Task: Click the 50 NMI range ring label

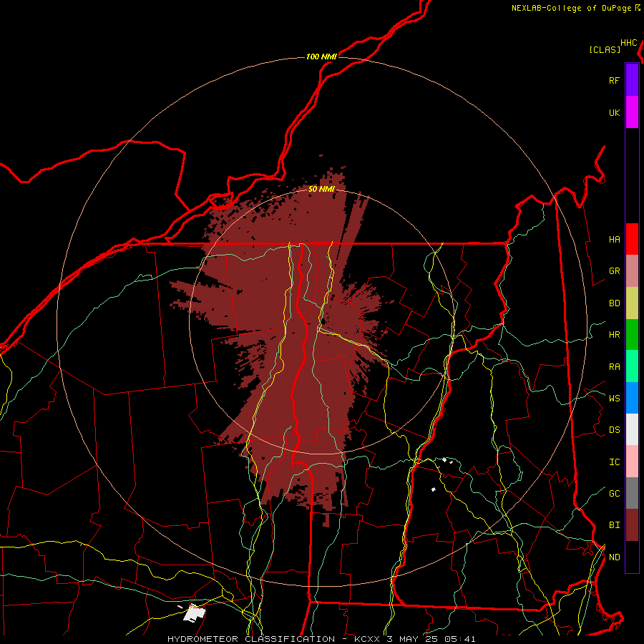Action: (x=321, y=189)
